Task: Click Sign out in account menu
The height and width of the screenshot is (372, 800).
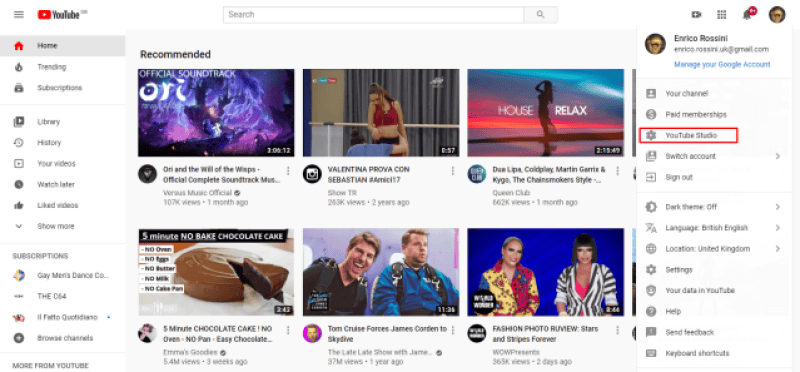Action: [x=714, y=178]
